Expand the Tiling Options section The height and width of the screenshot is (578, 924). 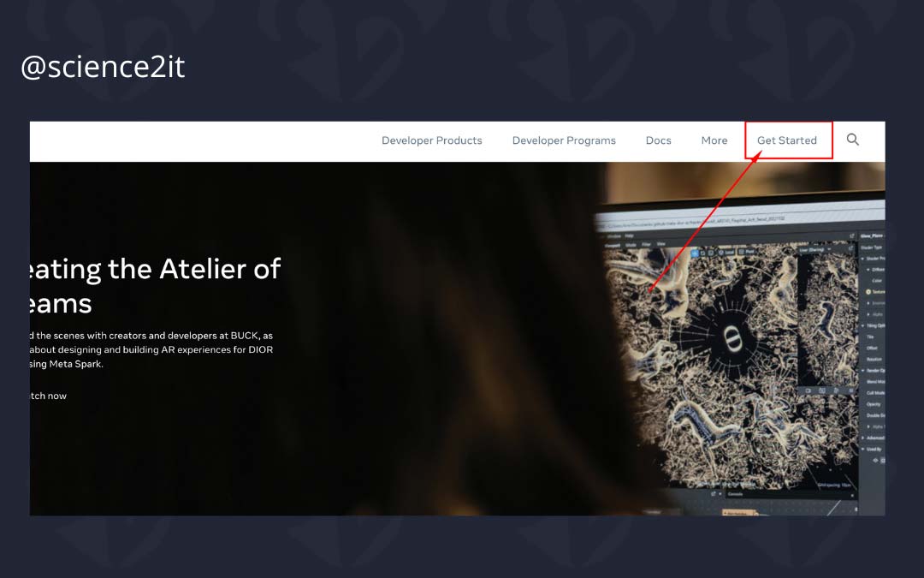tap(873, 325)
